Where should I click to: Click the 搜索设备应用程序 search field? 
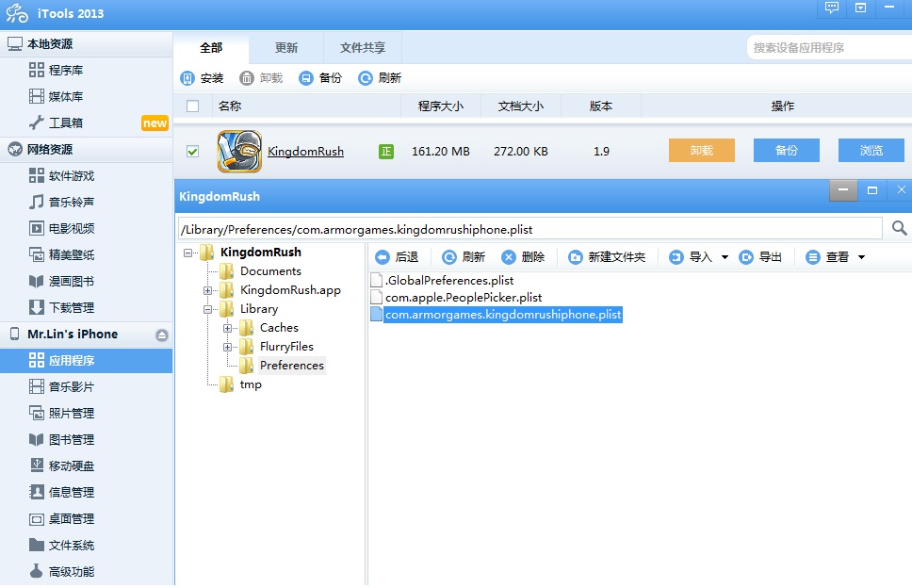pyautogui.click(x=829, y=48)
